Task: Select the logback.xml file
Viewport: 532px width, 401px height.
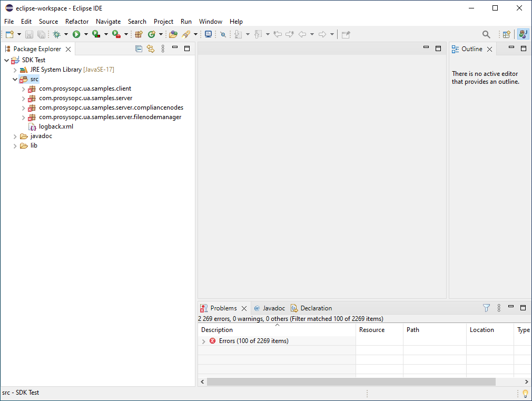Action: coord(55,126)
